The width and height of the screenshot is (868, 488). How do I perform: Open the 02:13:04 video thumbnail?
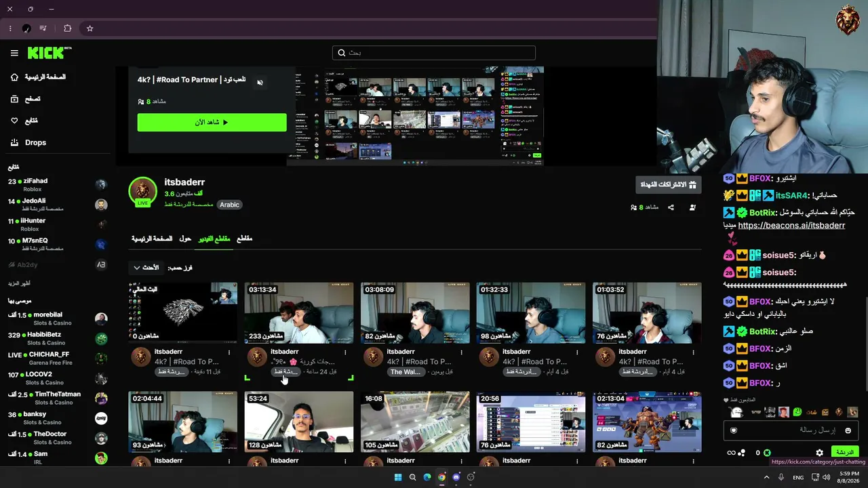click(647, 422)
